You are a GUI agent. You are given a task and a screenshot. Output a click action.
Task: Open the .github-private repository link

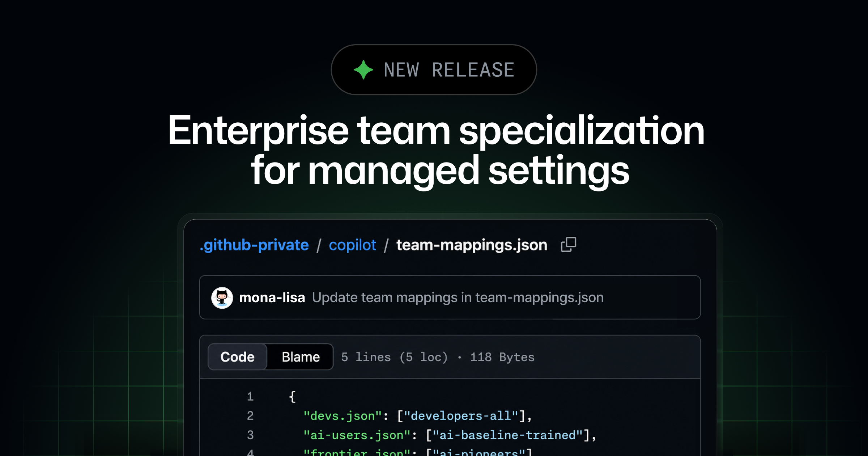pos(254,245)
